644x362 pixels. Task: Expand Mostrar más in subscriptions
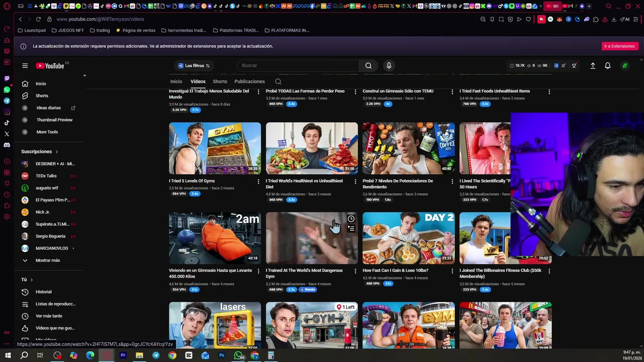[x=48, y=260]
